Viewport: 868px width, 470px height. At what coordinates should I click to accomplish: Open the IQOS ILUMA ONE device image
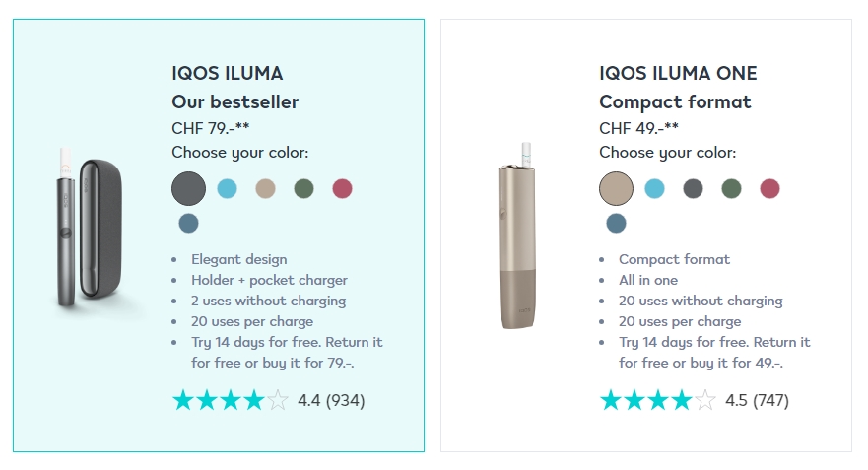(x=517, y=236)
